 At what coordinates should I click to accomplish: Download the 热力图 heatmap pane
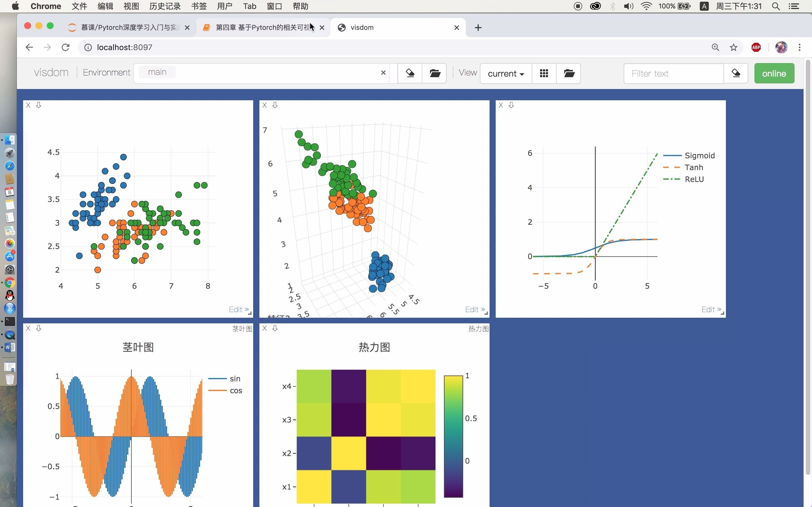coord(275,328)
